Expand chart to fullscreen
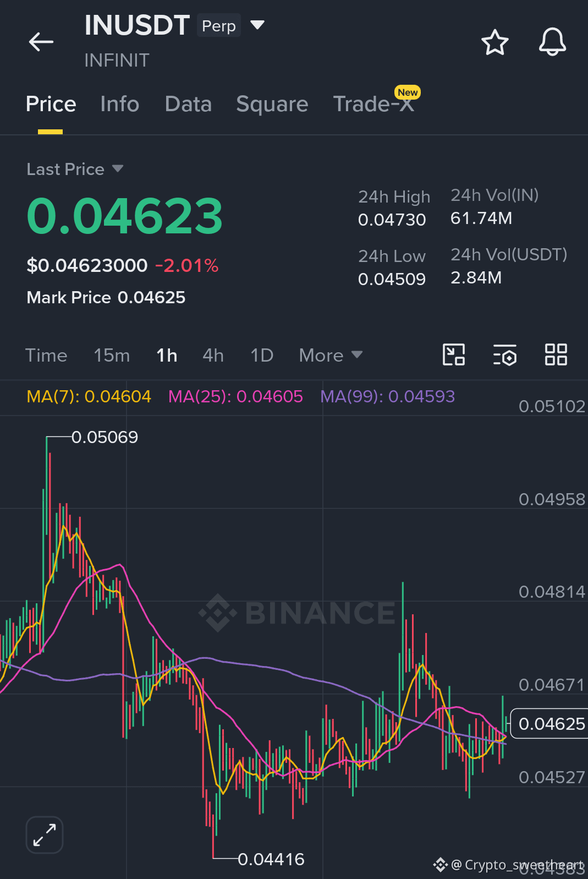Image resolution: width=588 pixels, height=879 pixels. pyautogui.click(x=45, y=835)
